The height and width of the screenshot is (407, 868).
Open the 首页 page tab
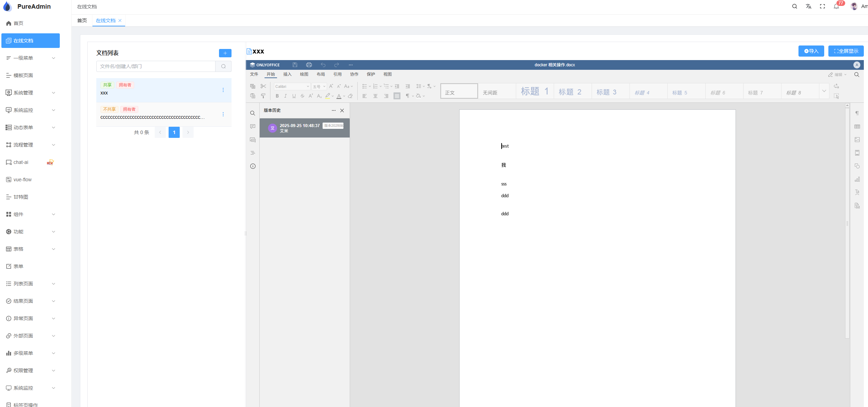tap(82, 20)
